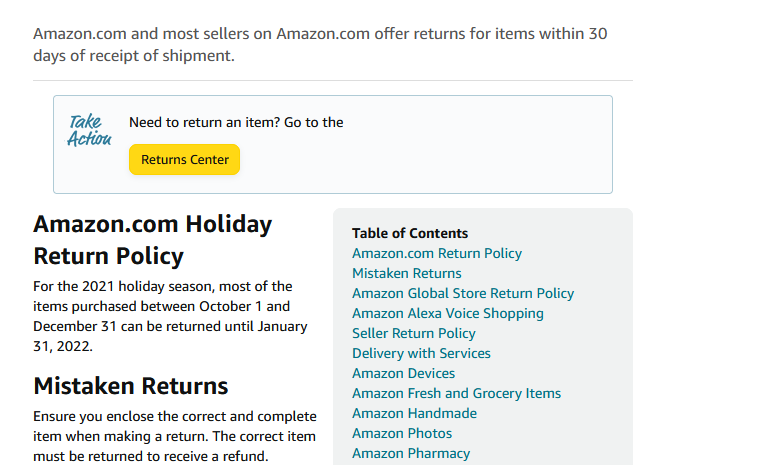Click the 2021 holiday season paragraph
This screenshot has height=465, width=761.
tap(170, 316)
